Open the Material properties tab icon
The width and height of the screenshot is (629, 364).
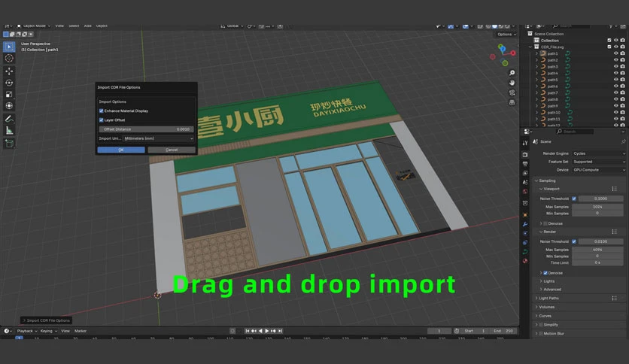(x=525, y=261)
